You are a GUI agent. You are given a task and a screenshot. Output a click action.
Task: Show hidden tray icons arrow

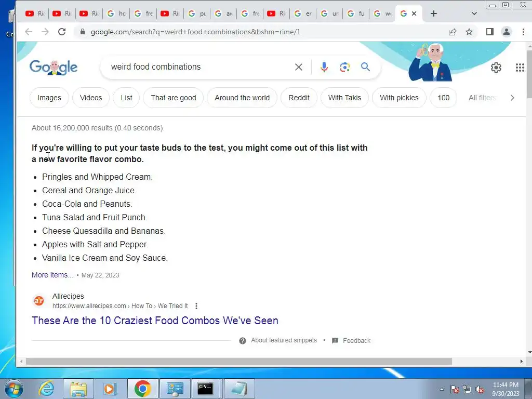[x=442, y=389]
